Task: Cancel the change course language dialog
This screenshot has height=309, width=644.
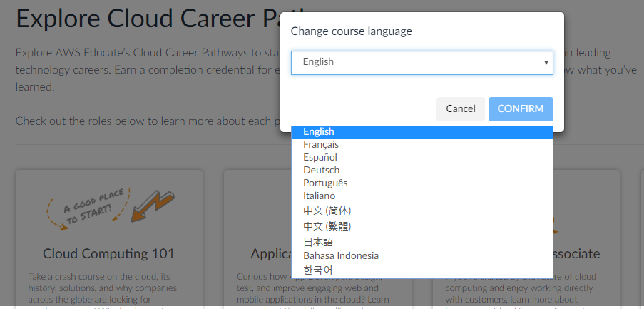Action: 461,109
